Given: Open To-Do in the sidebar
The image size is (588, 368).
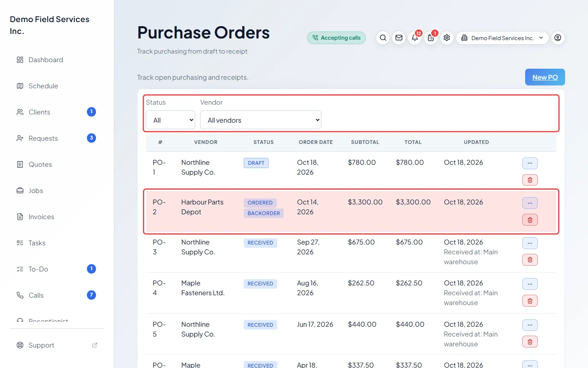Looking at the screenshot, I should (x=56, y=269).
